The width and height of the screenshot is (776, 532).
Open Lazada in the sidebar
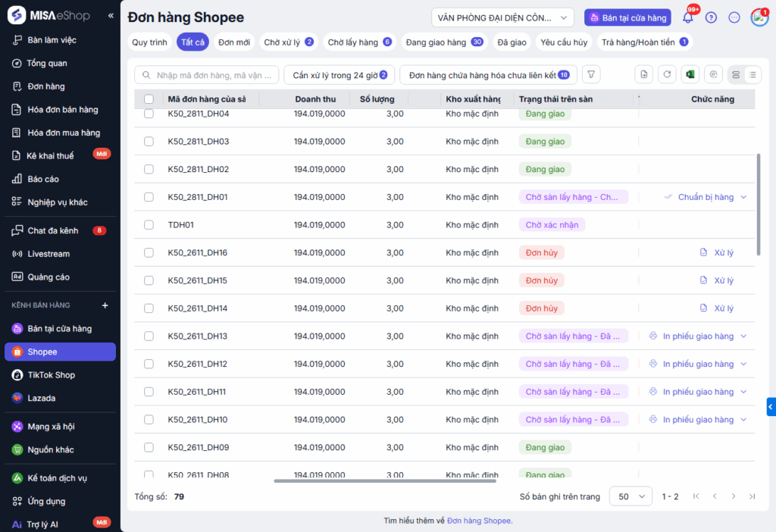(x=42, y=398)
